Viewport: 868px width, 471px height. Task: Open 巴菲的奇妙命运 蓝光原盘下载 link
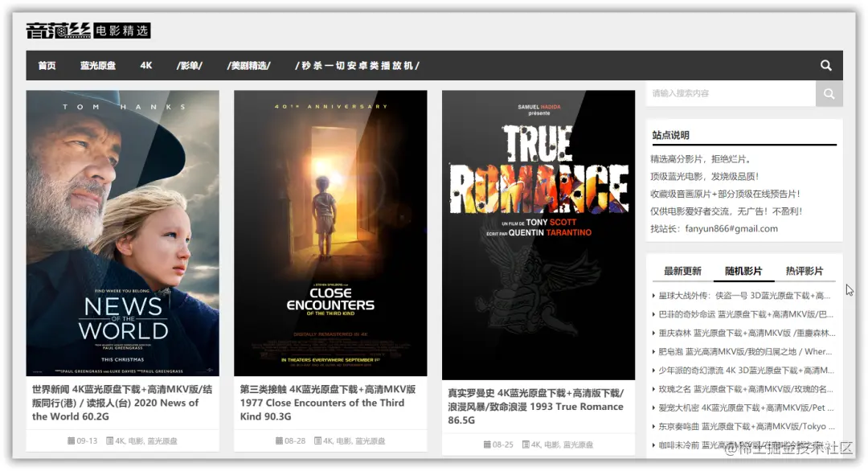tap(746, 314)
